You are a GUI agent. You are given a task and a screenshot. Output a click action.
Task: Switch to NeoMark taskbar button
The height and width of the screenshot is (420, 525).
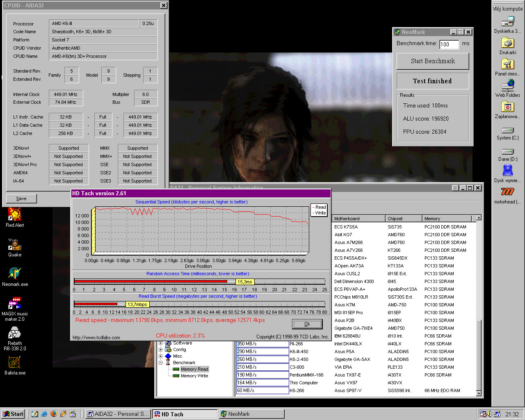point(251,414)
